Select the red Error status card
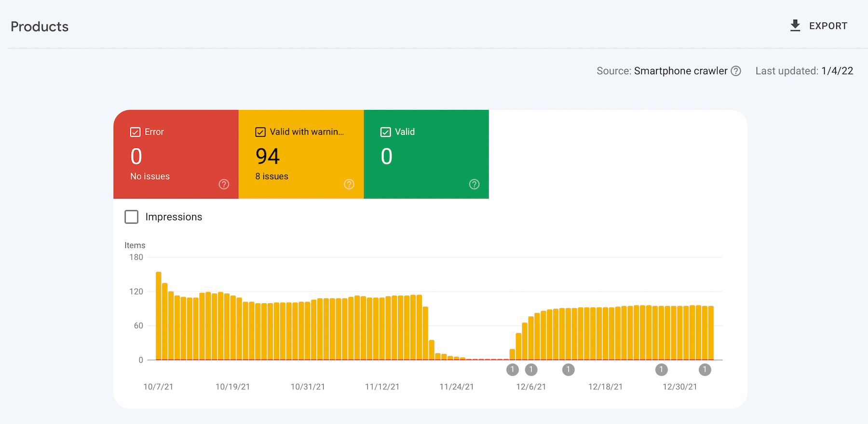The image size is (868, 424). coord(176,154)
